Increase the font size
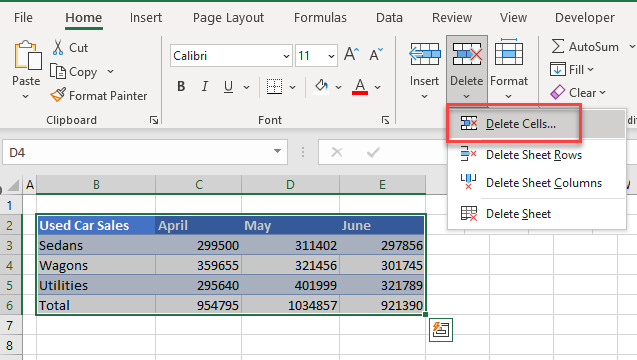The image size is (637, 360). coord(351,55)
